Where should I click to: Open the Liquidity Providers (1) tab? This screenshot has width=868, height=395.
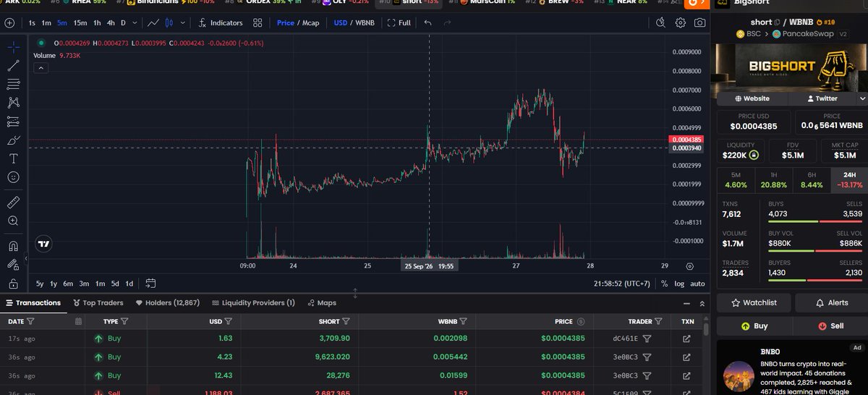(253, 302)
